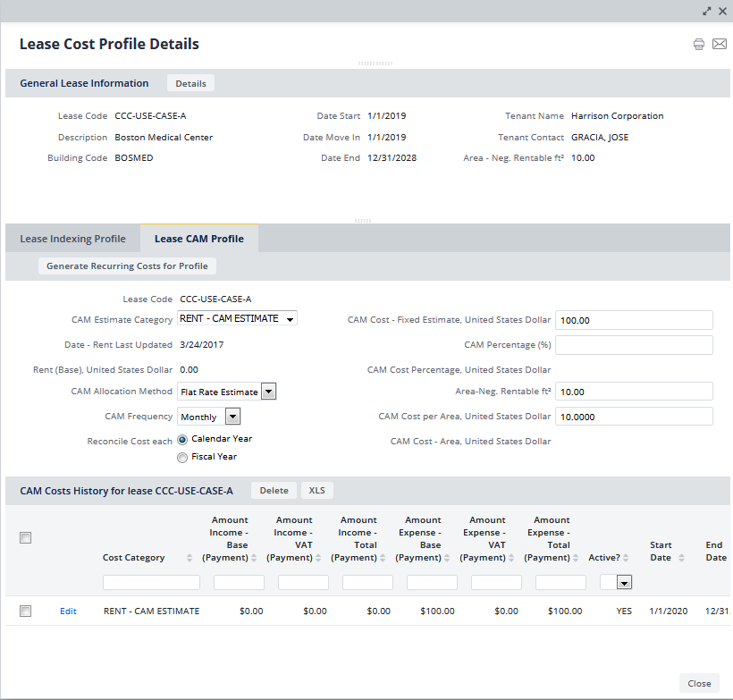Image resolution: width=733 pixels, height=700 pixels.
Task: Click the CAM Percentage (%) input field
Action: 634,345
